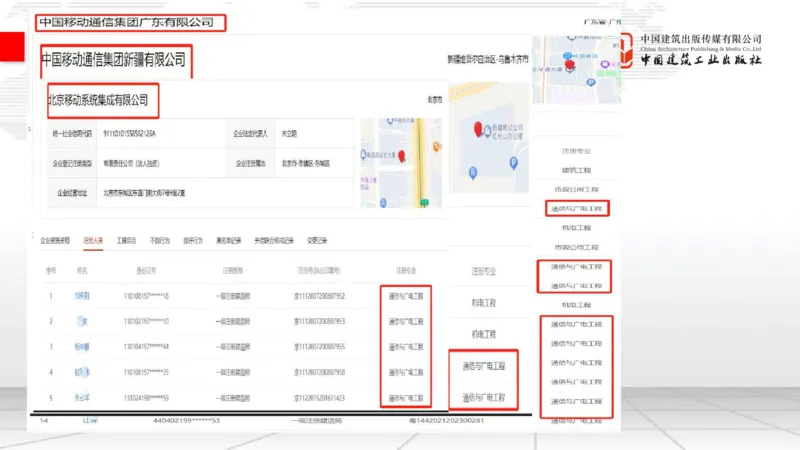
Task: Open name link in table row 5
Action: [x=82, y=398]
